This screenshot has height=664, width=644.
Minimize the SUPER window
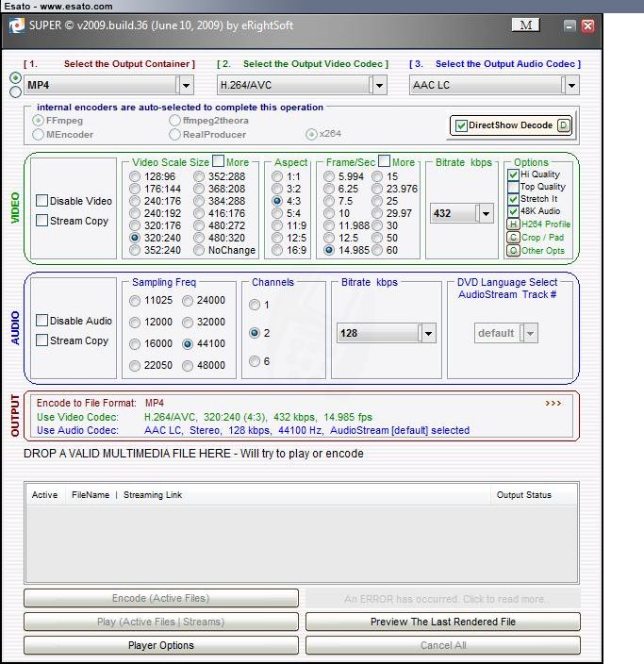570,25
